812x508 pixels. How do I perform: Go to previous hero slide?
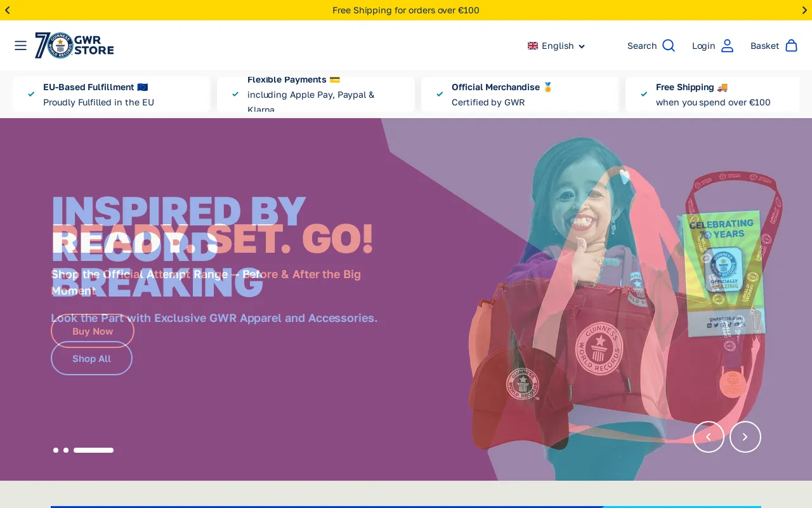pos(709,437)
